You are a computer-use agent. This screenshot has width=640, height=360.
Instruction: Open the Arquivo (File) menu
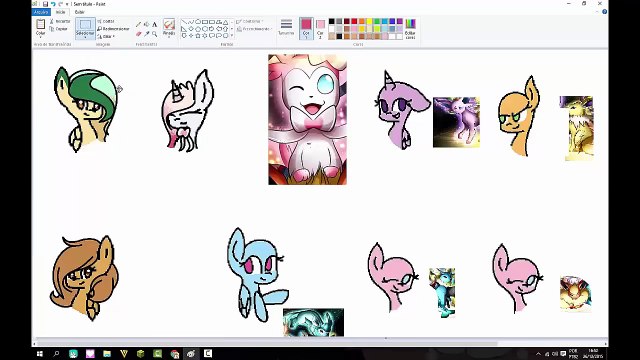pyautogui.click(x=41, y=12)
